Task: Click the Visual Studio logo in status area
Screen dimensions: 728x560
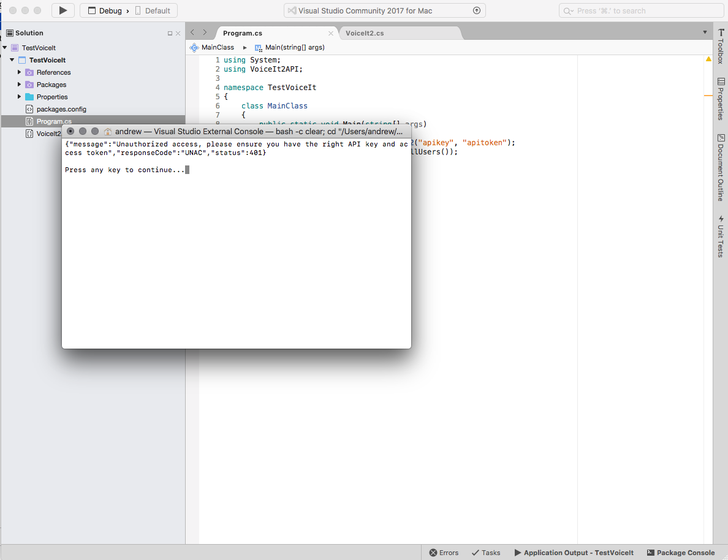Action: [292, 10]
